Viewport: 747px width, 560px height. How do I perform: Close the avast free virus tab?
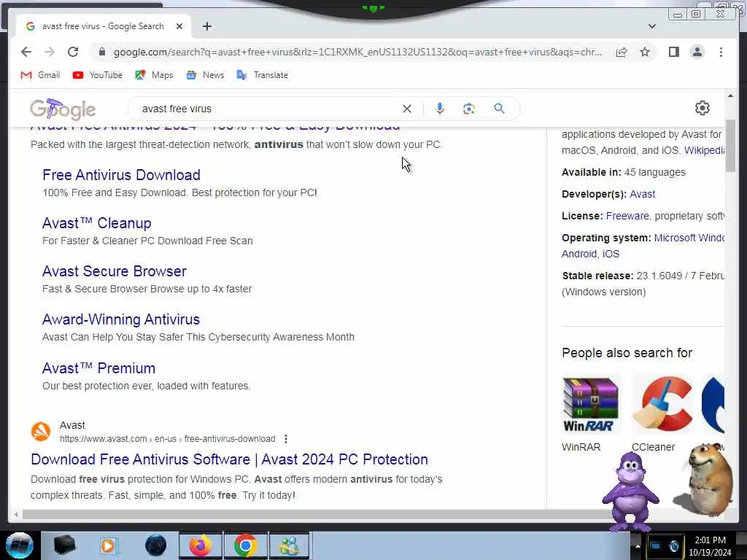coord(179,27)
